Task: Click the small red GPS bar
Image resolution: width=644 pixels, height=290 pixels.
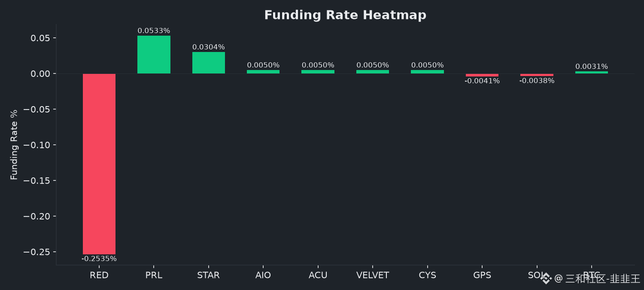Action: (x=482, y=75)
